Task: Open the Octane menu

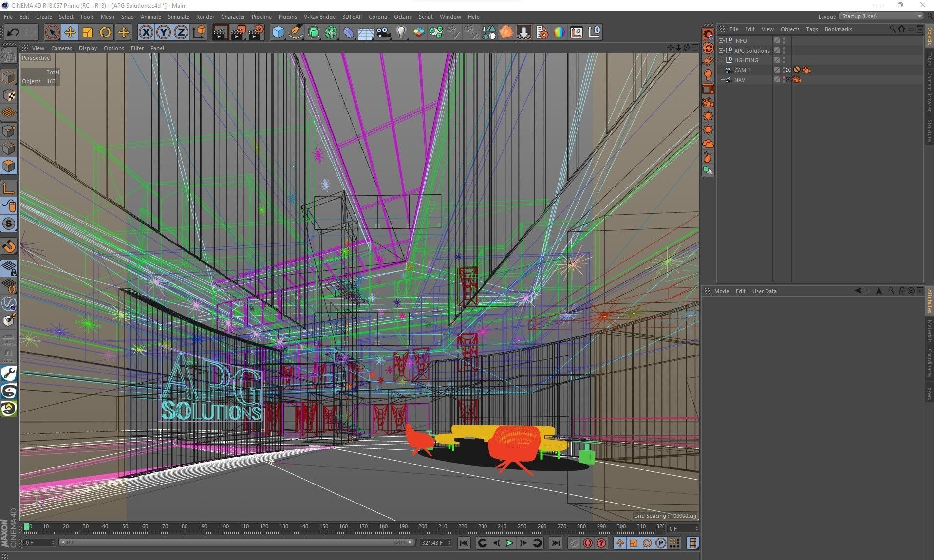Action: point(403,17)
